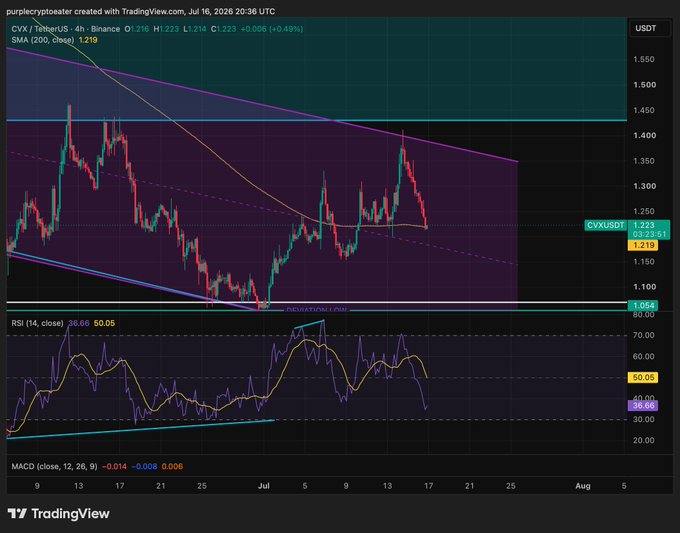Click the low value L1.214

[194, 29]
